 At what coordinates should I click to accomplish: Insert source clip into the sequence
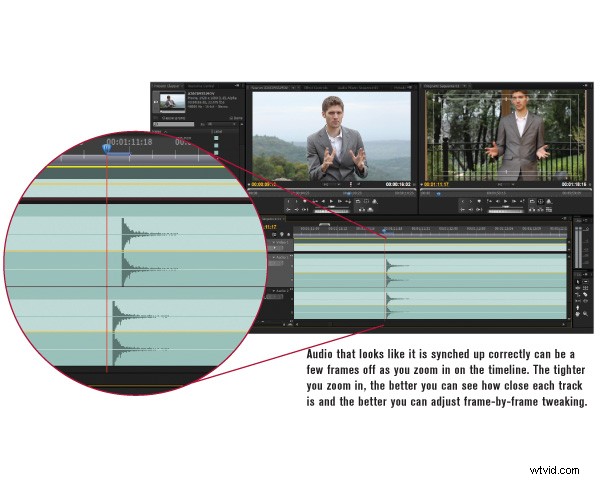(362, 210)
